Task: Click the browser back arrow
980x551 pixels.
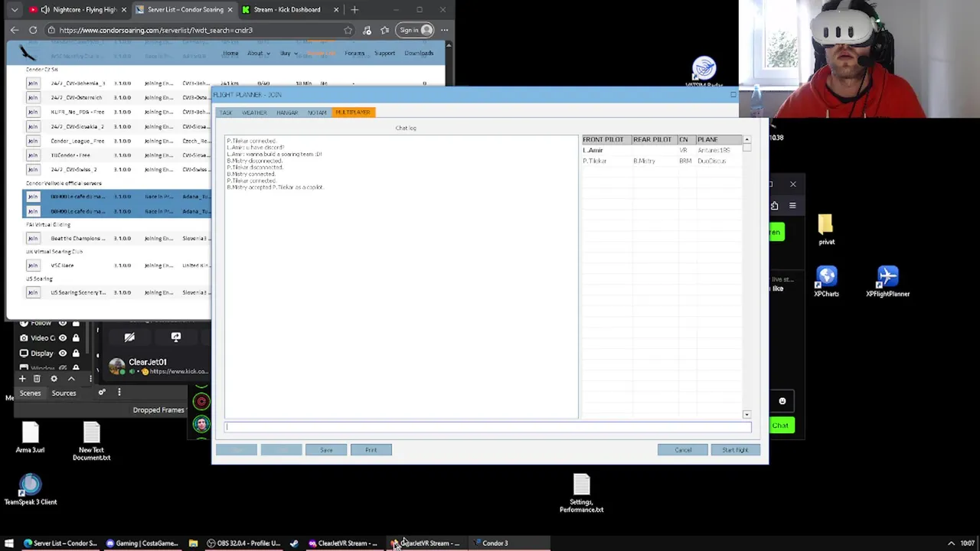Action: click(15, 30)
